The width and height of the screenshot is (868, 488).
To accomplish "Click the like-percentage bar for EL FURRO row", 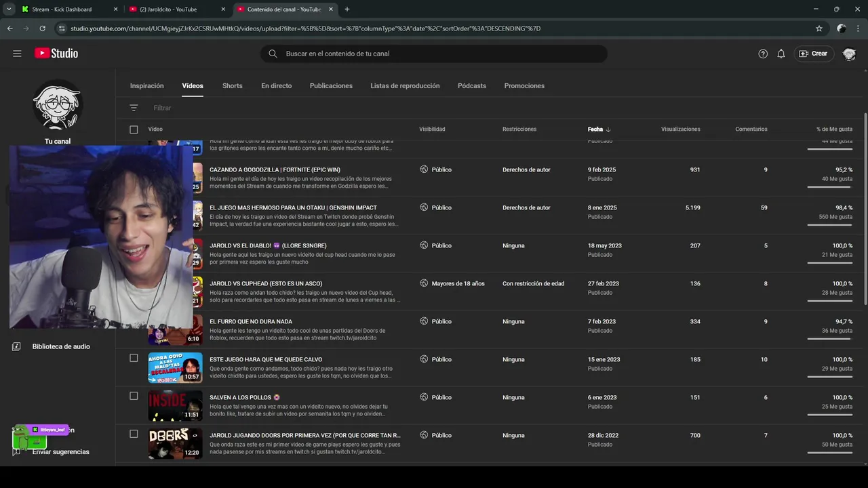I will click(x=830, y=339).
